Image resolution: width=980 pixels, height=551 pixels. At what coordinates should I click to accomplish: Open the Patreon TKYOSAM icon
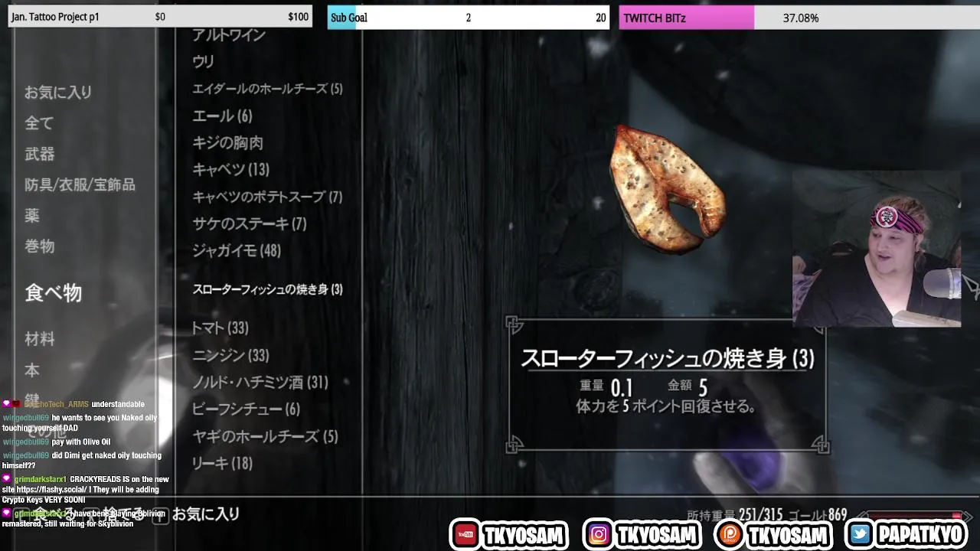click(729, 535)
